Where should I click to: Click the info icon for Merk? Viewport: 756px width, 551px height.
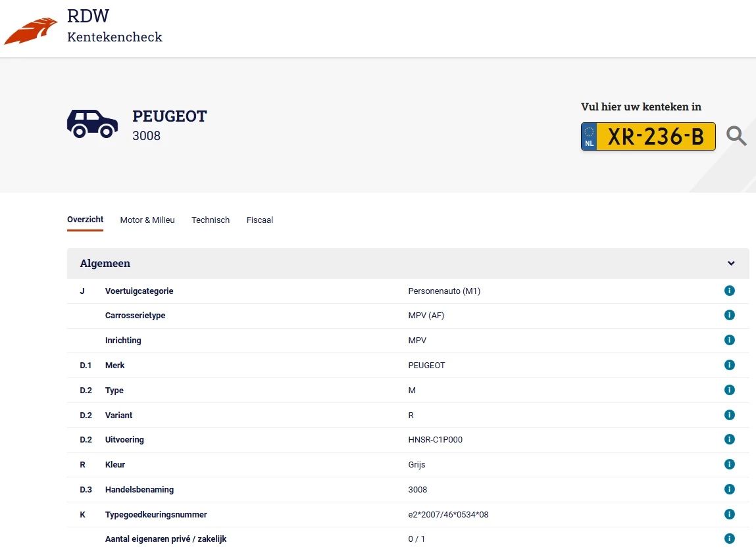click(729, 364)
